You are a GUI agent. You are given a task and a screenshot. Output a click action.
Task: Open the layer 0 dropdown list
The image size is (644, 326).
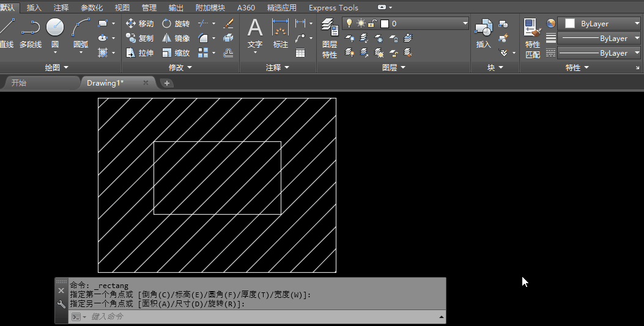click(x=465, y=23)
